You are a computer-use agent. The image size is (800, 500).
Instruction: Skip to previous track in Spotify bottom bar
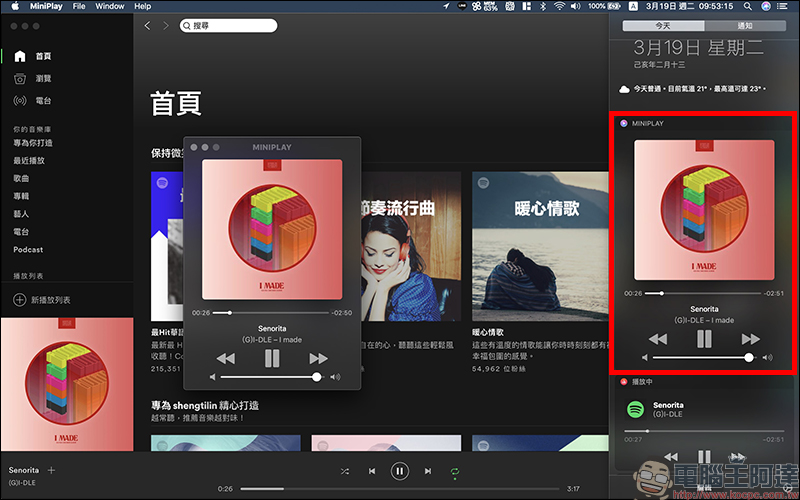pos(372,471)
